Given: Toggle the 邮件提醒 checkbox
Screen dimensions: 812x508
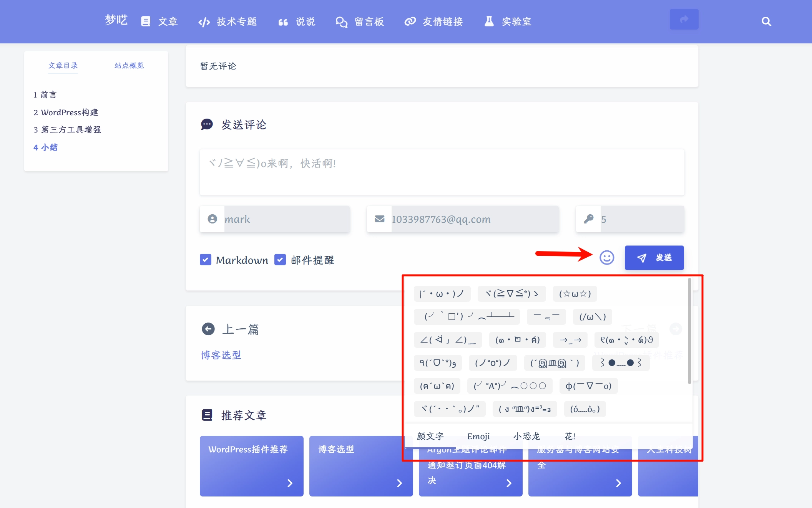Looking at the screenshot, I should 280,260.
